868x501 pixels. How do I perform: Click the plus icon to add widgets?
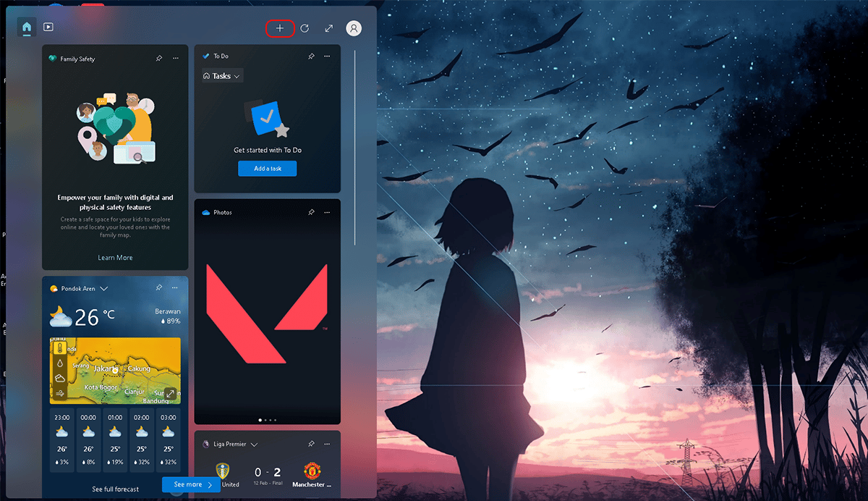(x=280, y=28)
